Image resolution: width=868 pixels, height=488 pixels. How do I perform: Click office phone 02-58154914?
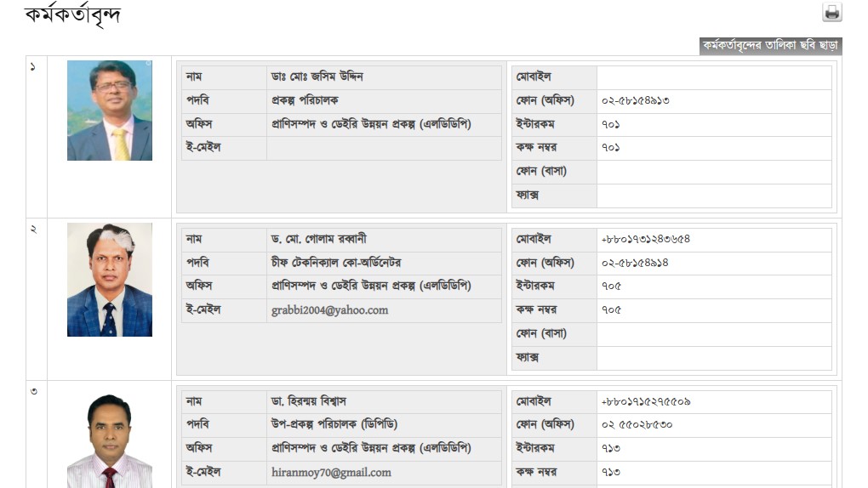(635, 263)
